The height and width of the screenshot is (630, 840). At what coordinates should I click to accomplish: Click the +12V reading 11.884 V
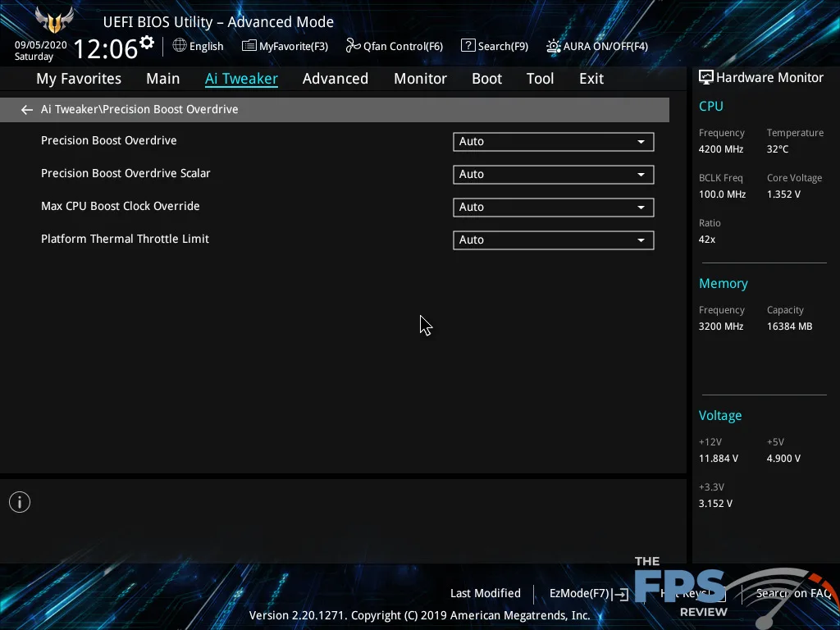click(719, 459)
